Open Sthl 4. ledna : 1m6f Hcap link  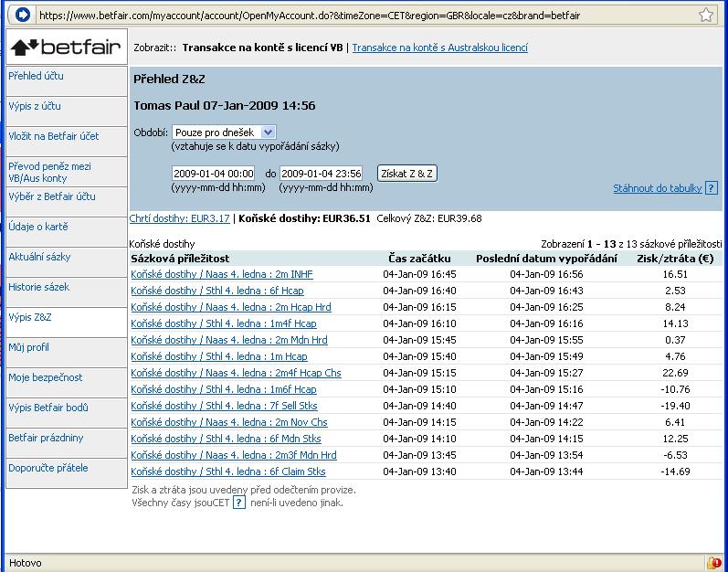(224, 389)
